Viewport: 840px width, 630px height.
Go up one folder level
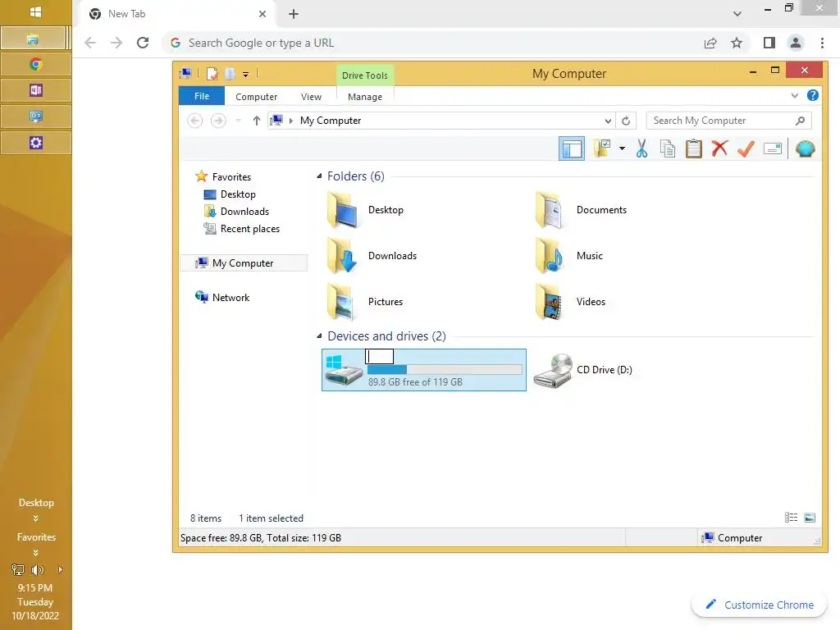click(x=257, y=121)
